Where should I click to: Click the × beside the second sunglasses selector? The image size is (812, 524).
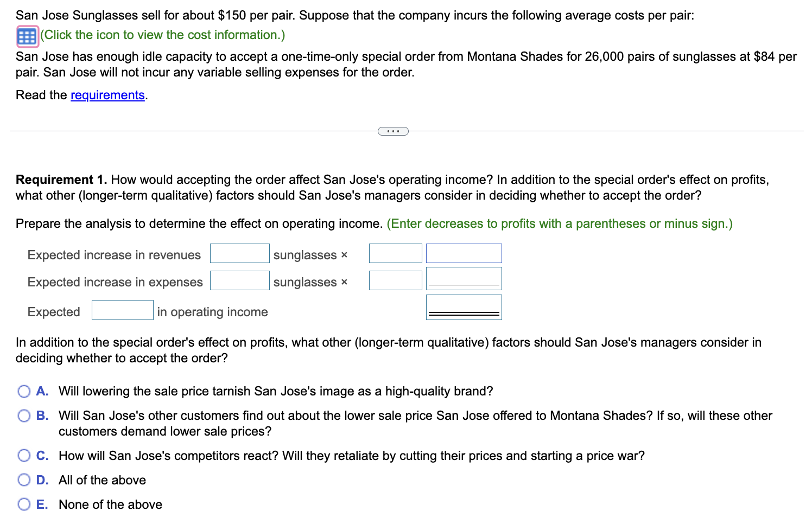point(344,282)
